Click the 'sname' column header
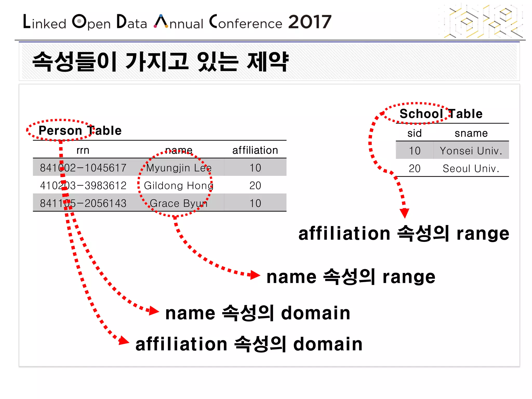 471,133
